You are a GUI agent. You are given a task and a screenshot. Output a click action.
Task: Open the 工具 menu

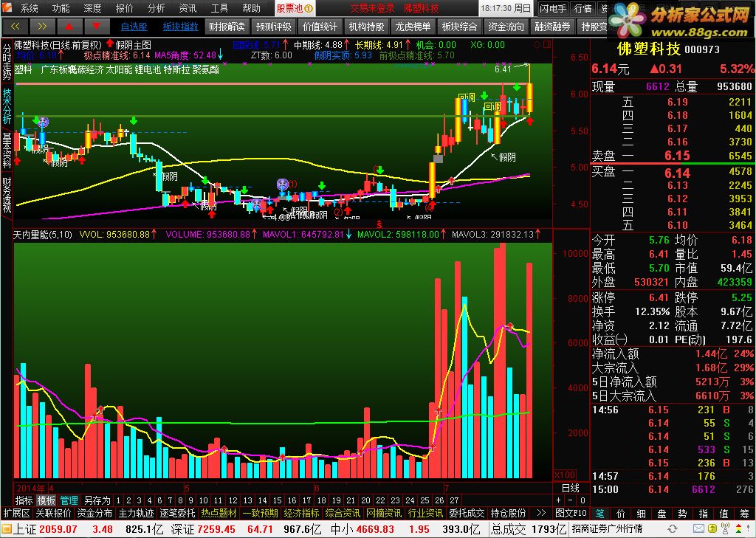tap(220, 8)
